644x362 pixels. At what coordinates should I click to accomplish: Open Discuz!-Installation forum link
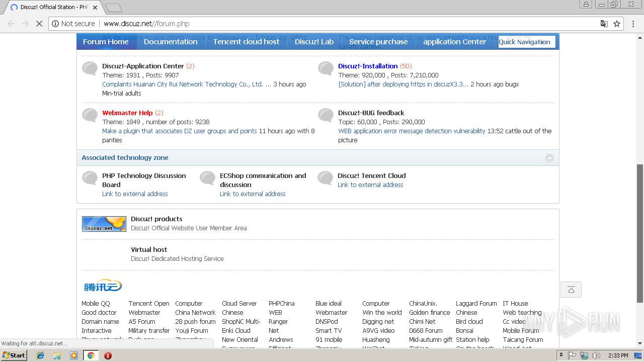coord(368,66)
